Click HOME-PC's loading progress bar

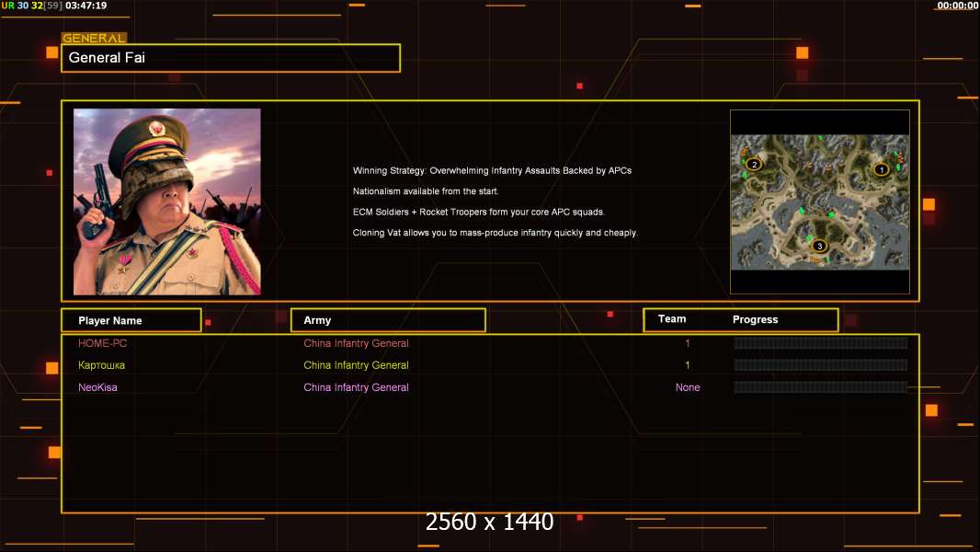click(820, 343)
